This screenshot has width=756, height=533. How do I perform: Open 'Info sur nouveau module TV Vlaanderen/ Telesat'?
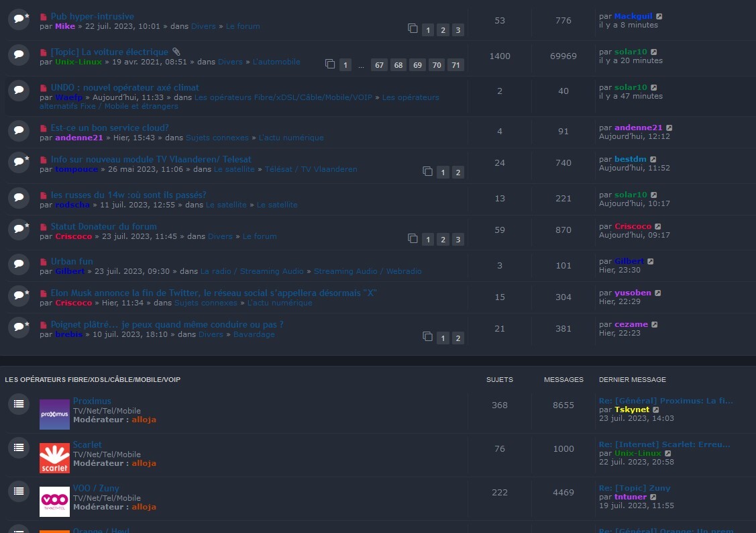[151, 160]
